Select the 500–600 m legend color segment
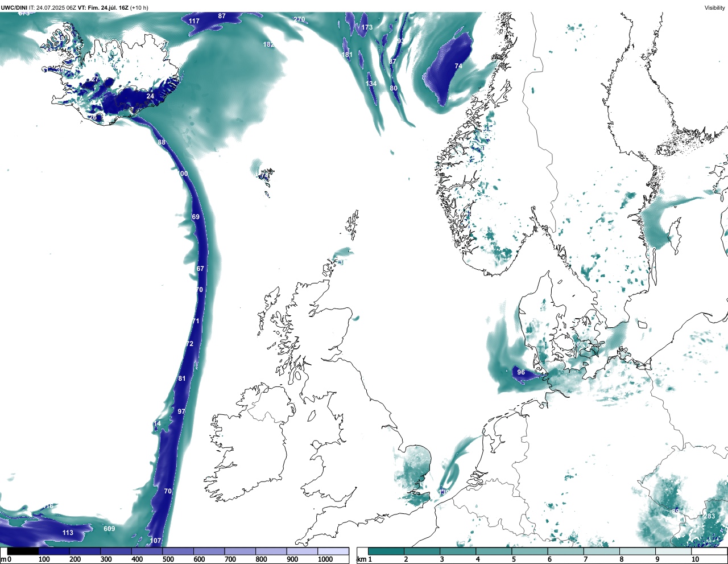The height and width of the screenshot is (564, 728). [x=178, y=551]
